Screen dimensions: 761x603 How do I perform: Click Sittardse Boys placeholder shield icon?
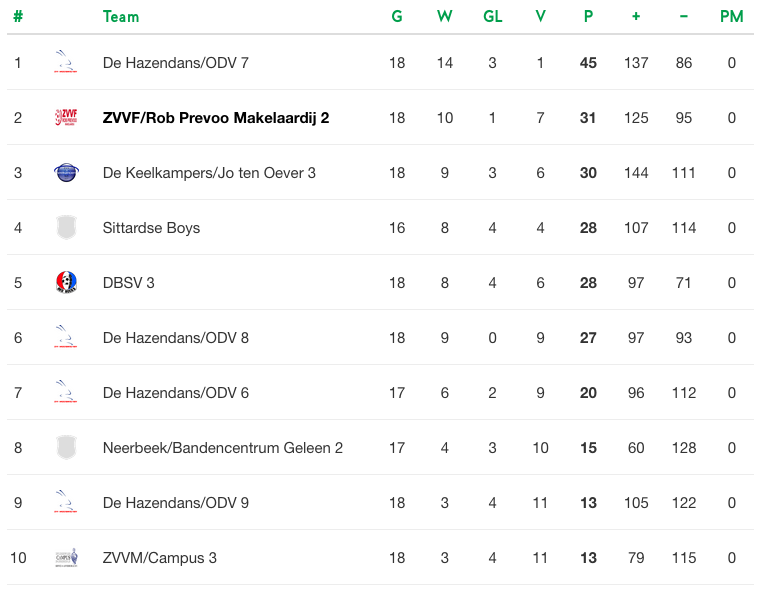66,228
